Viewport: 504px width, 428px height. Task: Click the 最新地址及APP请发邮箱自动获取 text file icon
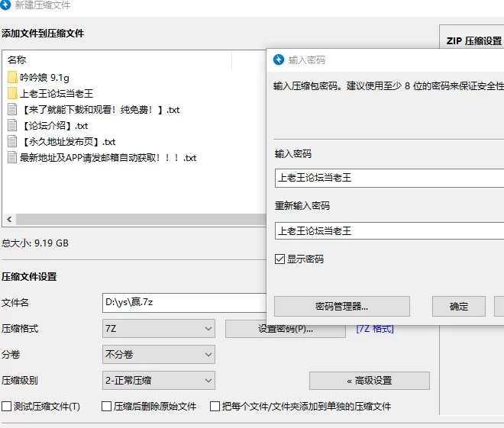point(12,157)
